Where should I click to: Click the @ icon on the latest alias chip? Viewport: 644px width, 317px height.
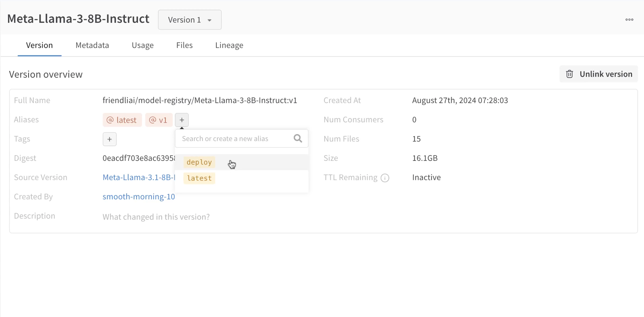[x=110, y=120]
